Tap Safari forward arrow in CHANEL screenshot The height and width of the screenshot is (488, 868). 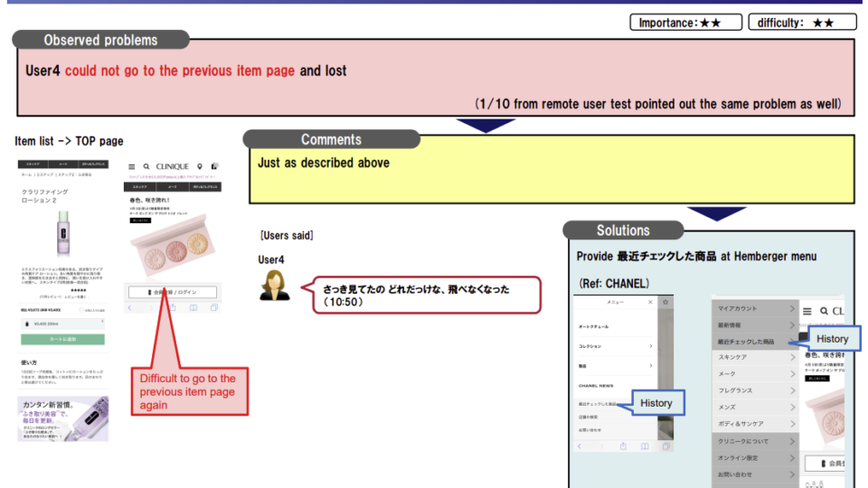click(601, 446)
